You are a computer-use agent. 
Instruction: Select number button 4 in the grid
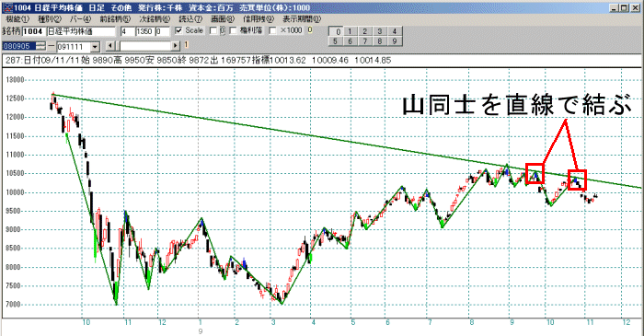pos(395,31)
